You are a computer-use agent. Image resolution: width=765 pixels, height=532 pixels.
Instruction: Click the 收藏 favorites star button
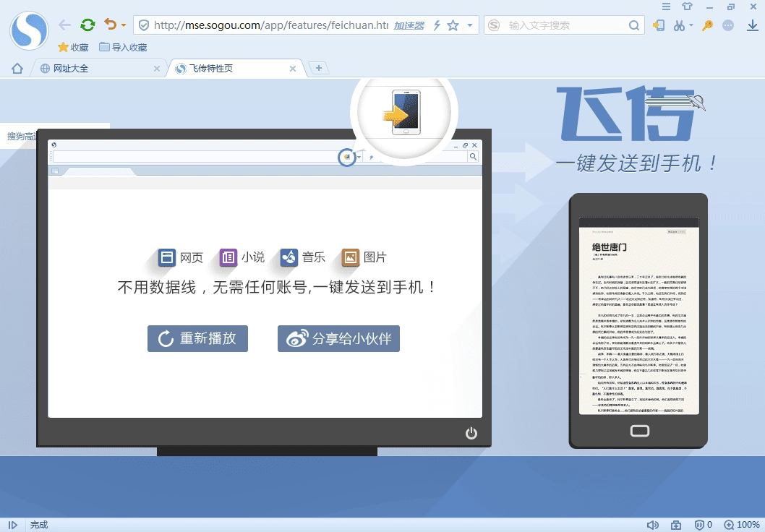[x=73, y=47]
